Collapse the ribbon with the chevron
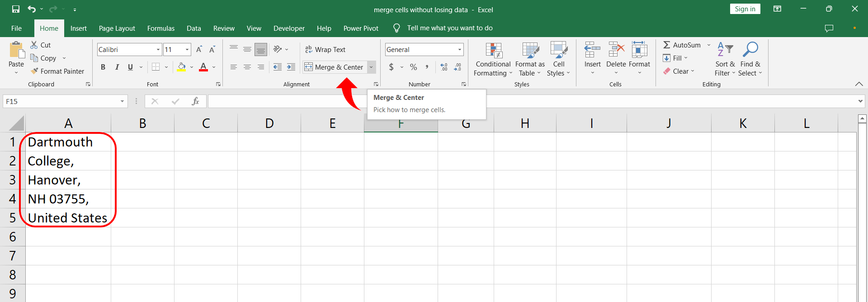 tap(859, 84)
